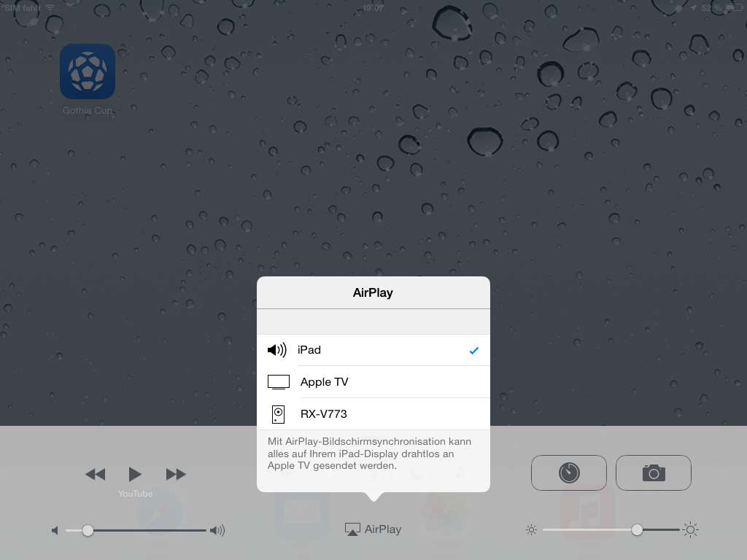Viewport: 747px width, 560px height.
Task: Tap the location arrow in the status bar
Action: 693,7
